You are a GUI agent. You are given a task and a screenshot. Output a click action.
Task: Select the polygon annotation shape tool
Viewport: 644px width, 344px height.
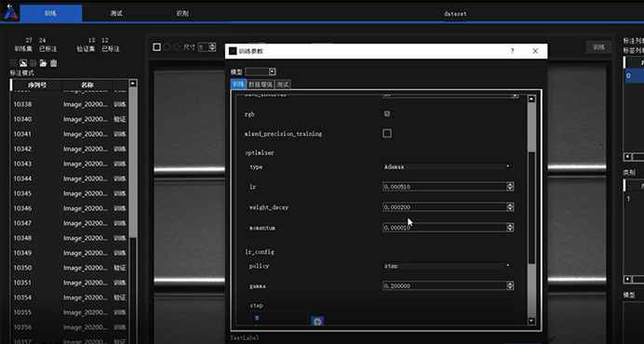176,47
